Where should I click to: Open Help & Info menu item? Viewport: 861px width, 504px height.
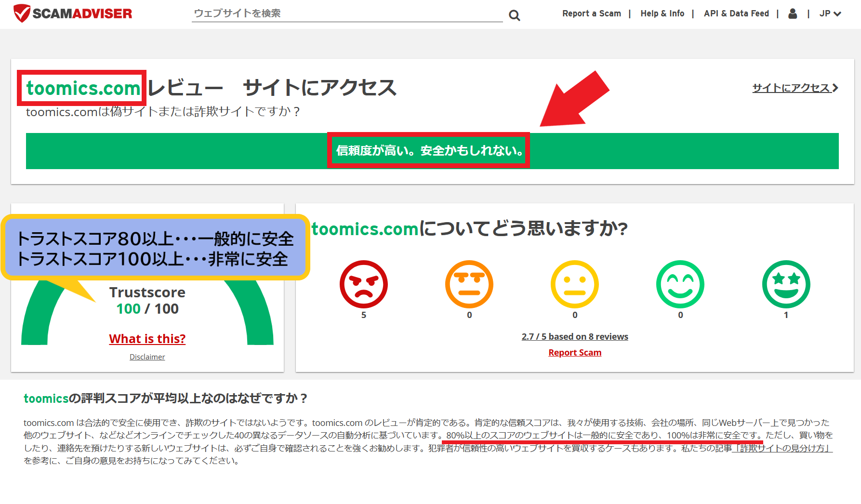[x=662, y=13]
